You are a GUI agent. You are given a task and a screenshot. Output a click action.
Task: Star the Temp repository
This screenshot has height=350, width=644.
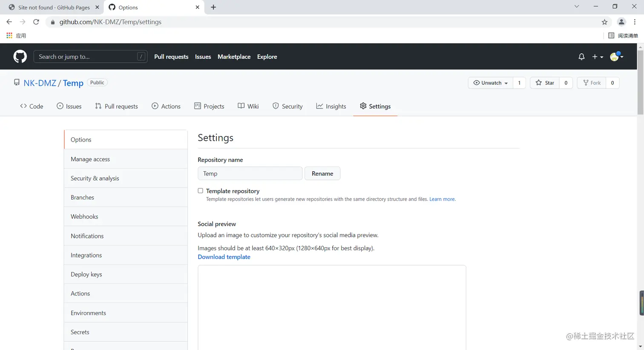(x=545, y=83)
